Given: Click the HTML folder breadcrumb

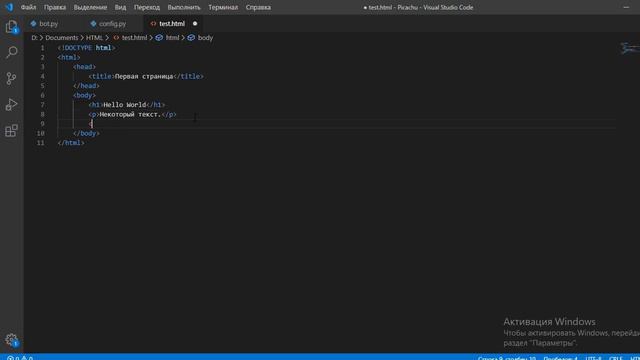Looking at the screenshot, I should tap(94, 38).
